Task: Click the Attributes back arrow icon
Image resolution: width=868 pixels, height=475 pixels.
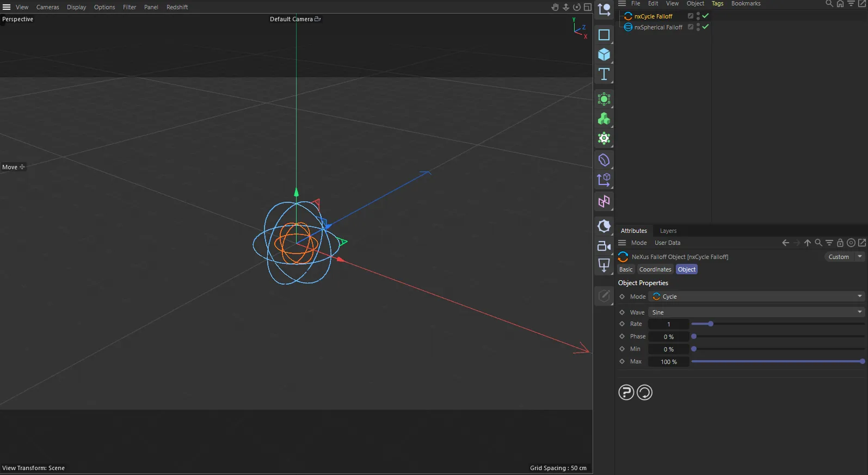Action: (785, 243)
